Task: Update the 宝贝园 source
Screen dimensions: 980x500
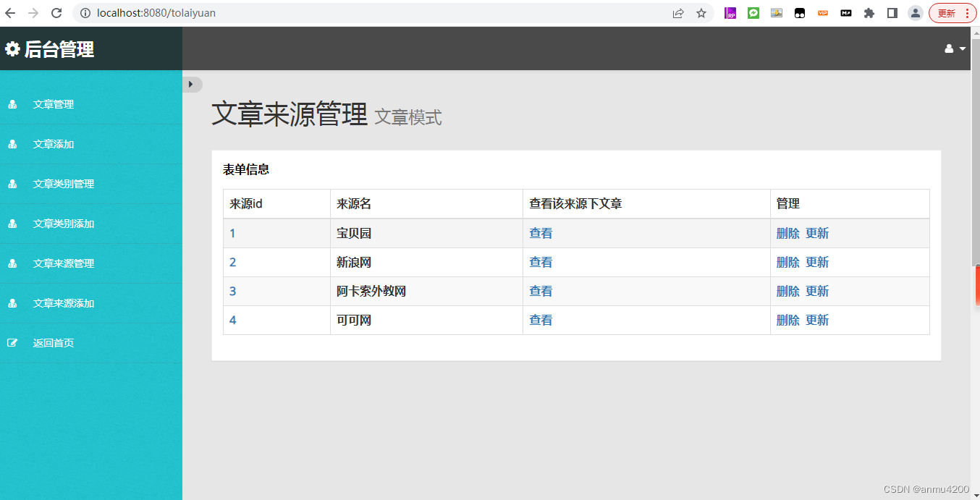Action: 817,233
